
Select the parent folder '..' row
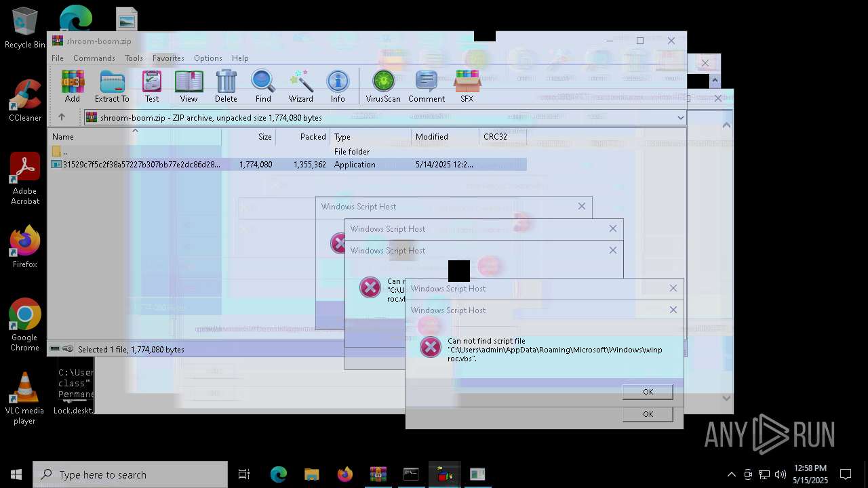288,152
